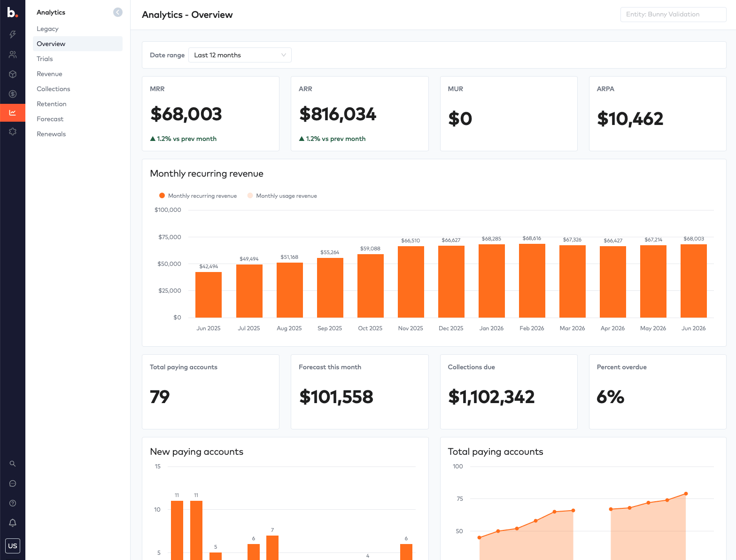The width and height of the screenshot is (736, 560).
Task: Click the Collections due value $1,102,342
Action: coord(491,397)
